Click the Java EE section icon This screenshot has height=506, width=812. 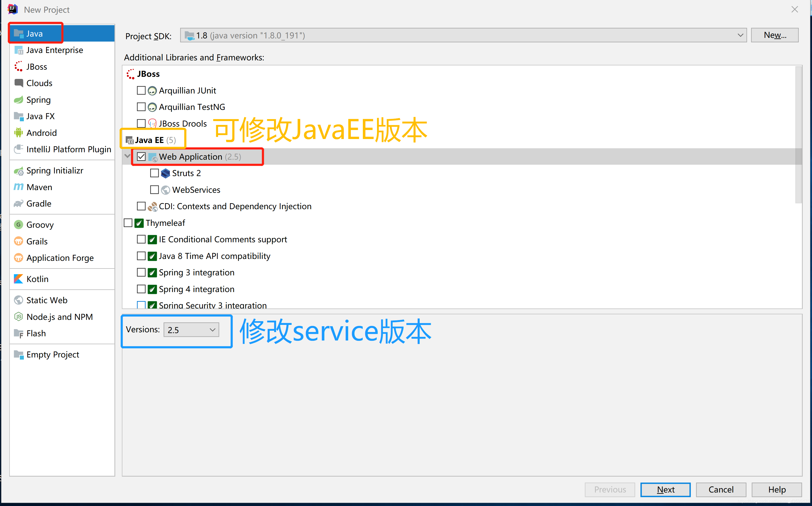point(129,140)
